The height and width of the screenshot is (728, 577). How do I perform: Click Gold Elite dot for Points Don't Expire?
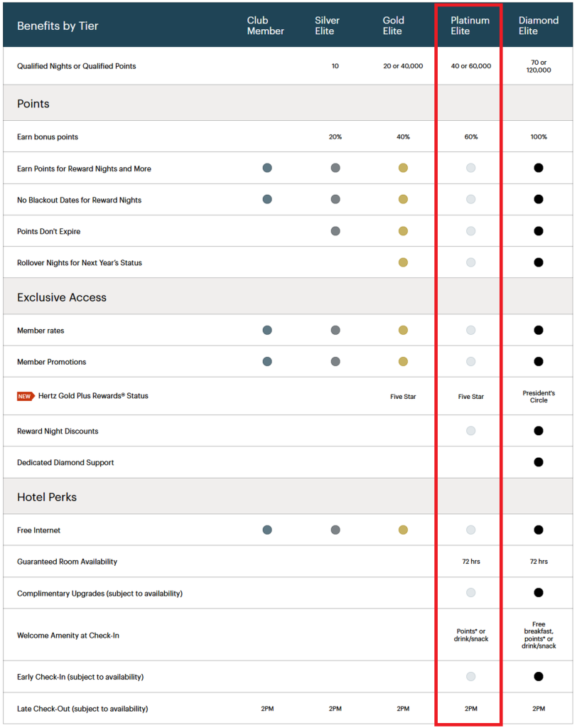click(x=403, y=231)
